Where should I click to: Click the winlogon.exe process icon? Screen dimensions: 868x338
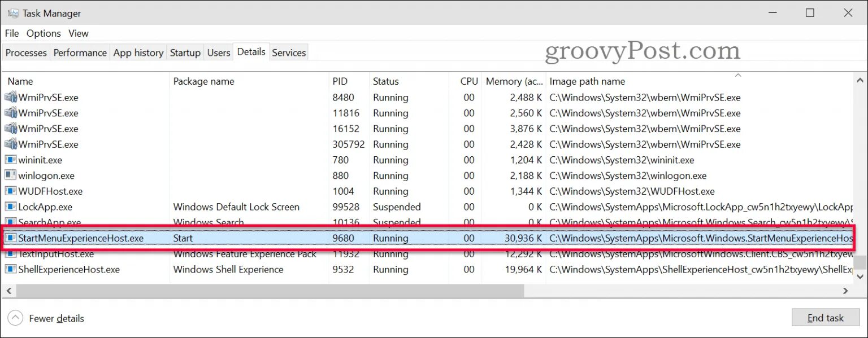click(x=10, y=175)
